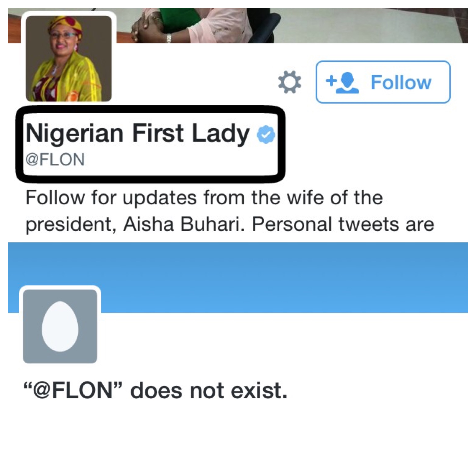Open the gear settings icon
Viewport: 476px width, 476px height.
pos(289,82)
